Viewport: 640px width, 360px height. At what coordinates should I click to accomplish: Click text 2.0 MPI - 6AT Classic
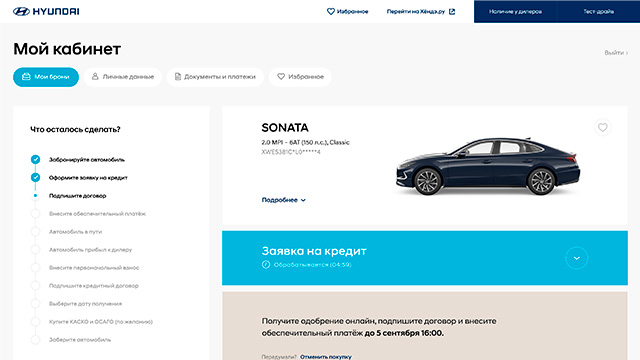(x=305, y=142)
